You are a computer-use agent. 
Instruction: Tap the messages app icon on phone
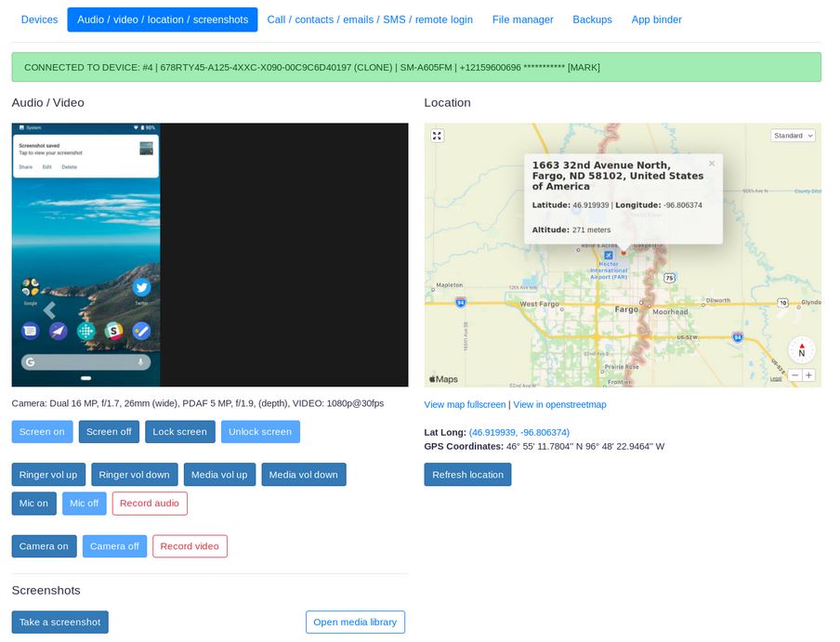point(31,331)
